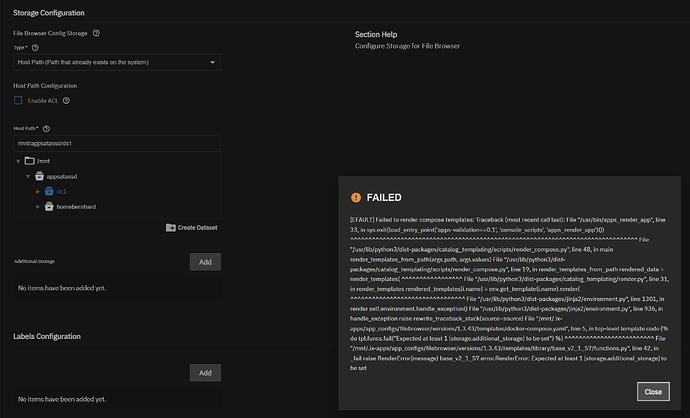Click the ds1 dataset icon
The width and height of the screenshot is (690, 418).
tap(48, 191)
